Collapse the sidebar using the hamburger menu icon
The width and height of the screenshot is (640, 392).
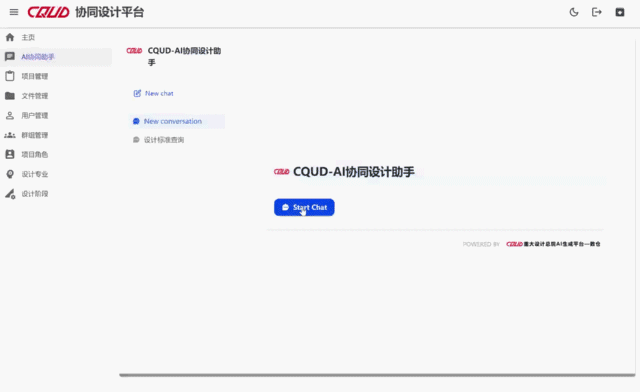click(x=14, y=12)
